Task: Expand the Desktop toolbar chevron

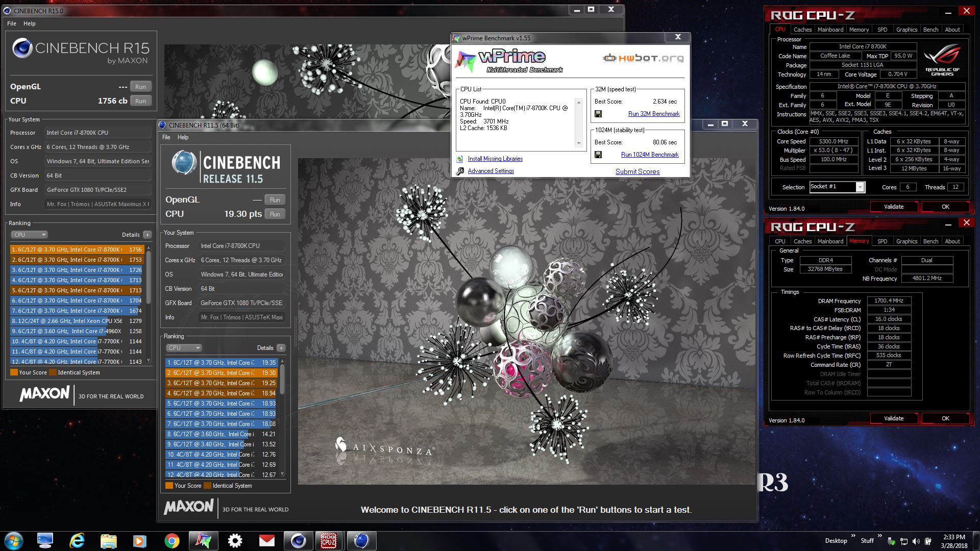Action: point(853,536)
